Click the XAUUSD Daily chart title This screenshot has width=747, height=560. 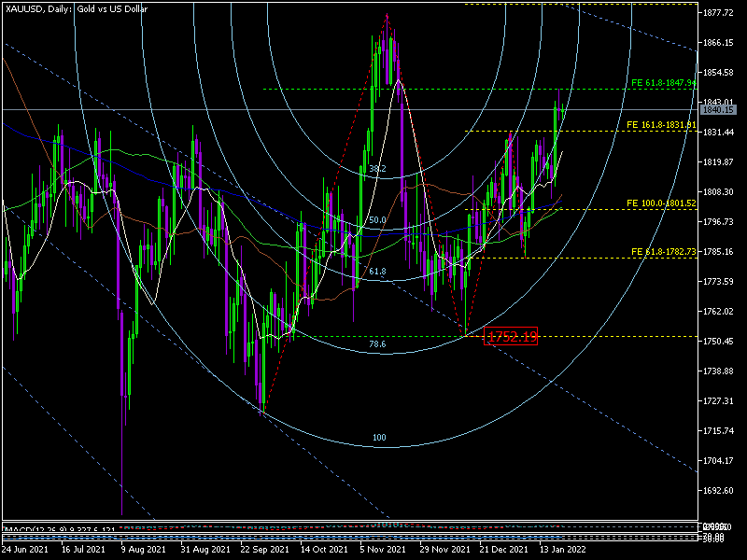[70, 8]
